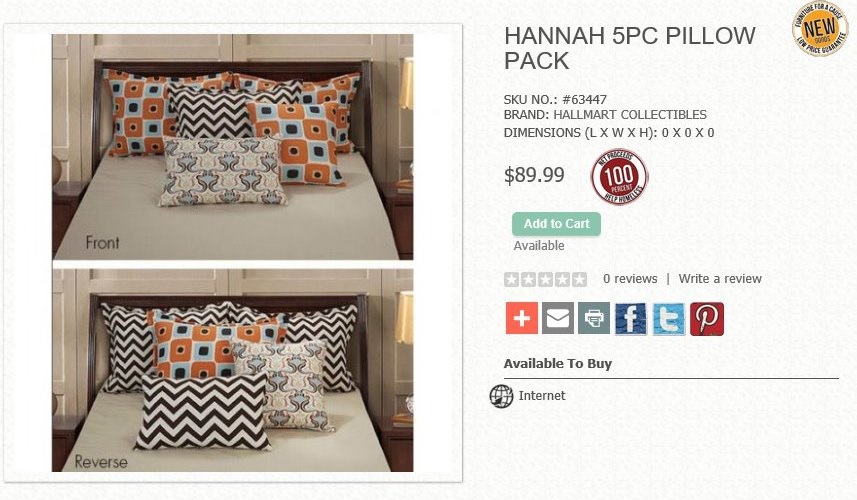Select the first rating star
The width and height of the screenshot is (857, 500).
click(511, 280)
